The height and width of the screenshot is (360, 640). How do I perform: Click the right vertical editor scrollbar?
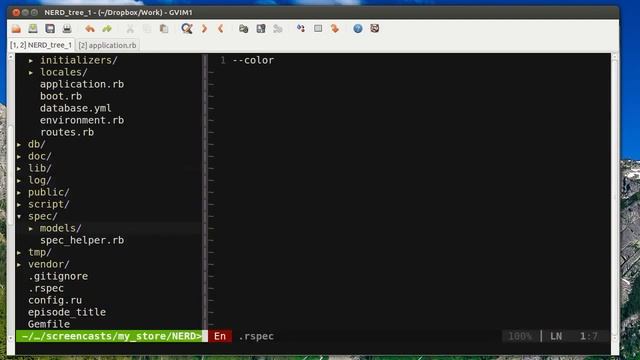[615, 199]
